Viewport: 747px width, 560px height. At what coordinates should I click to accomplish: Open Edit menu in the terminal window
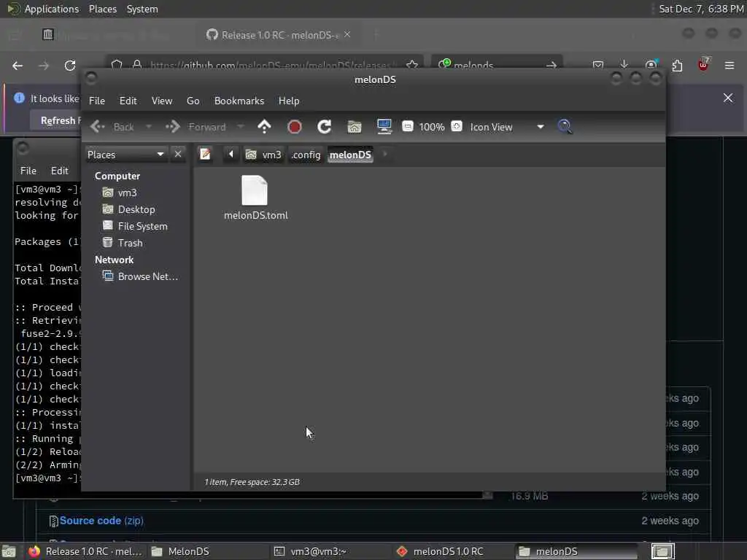pyautogui.click(x=60, y=171)
